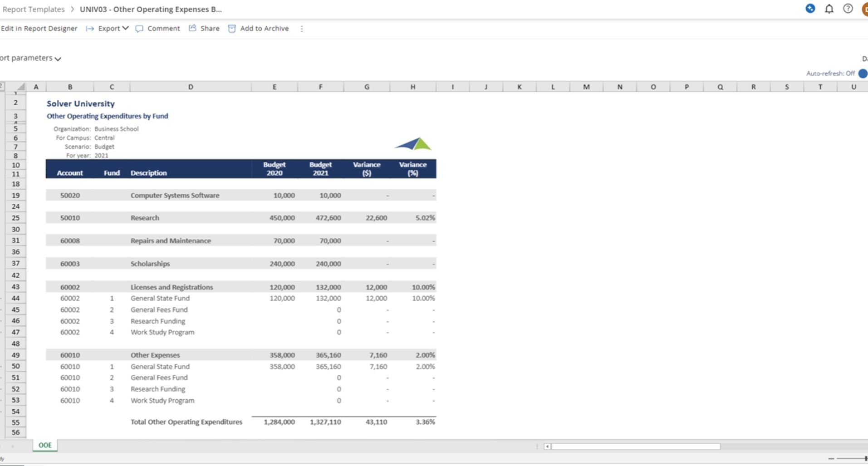Click the Share icon
868x466 pixels.
192,28
